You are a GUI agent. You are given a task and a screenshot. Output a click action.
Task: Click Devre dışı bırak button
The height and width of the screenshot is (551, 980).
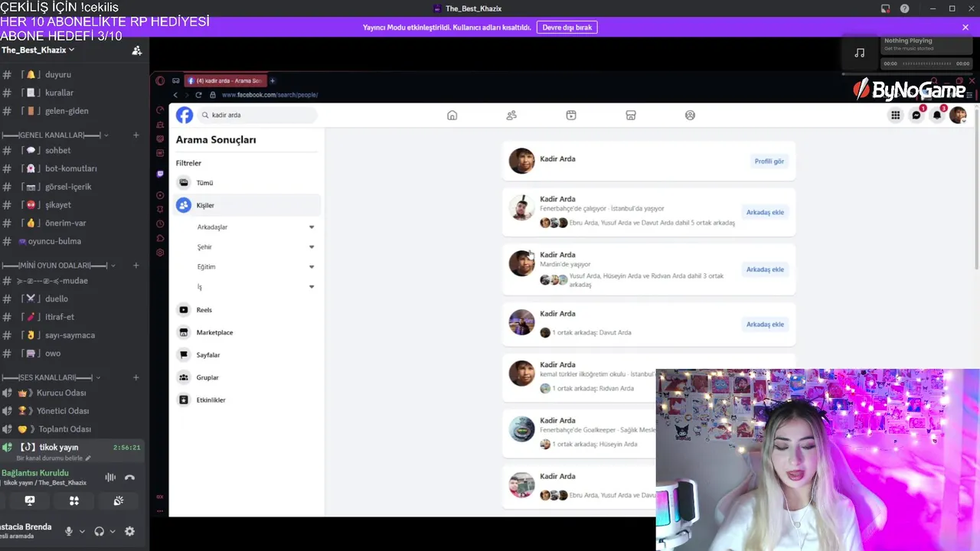click(x=567, y=28)
